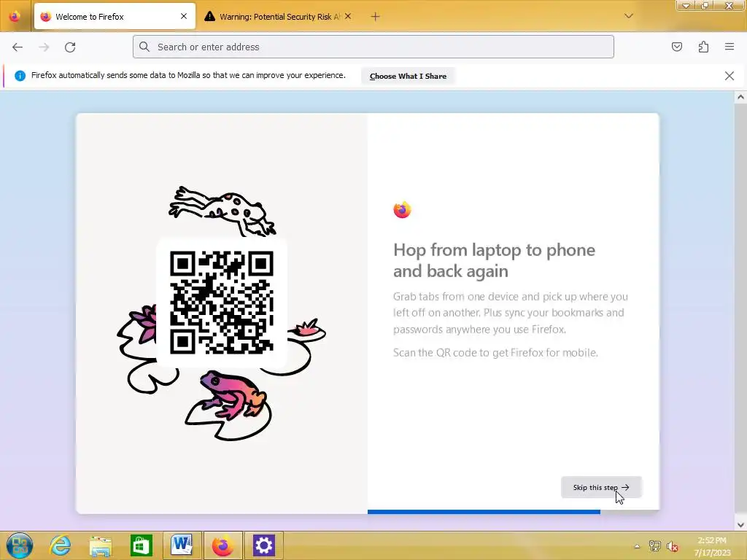The width and height of the screenshot is (747, 560).
Task: Launch Internet Explorer from taskbar
Action: coord(60,545)
